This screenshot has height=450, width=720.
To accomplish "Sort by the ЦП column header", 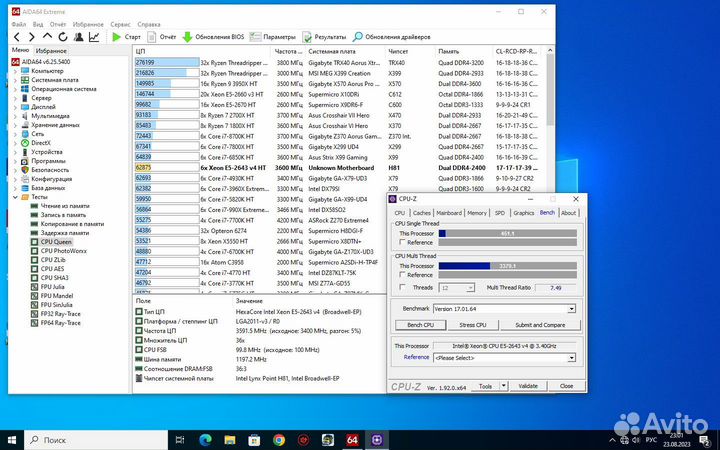I will pyautogui.click(x=202, y=51).
